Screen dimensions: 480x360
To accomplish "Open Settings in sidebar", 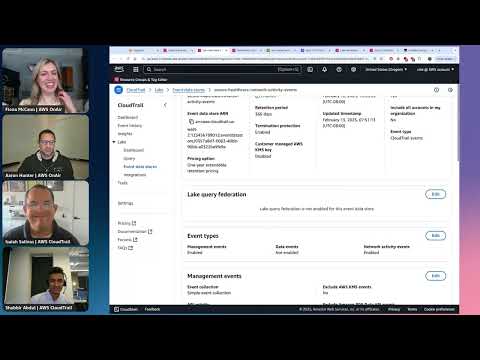I will tap(125, 203).
